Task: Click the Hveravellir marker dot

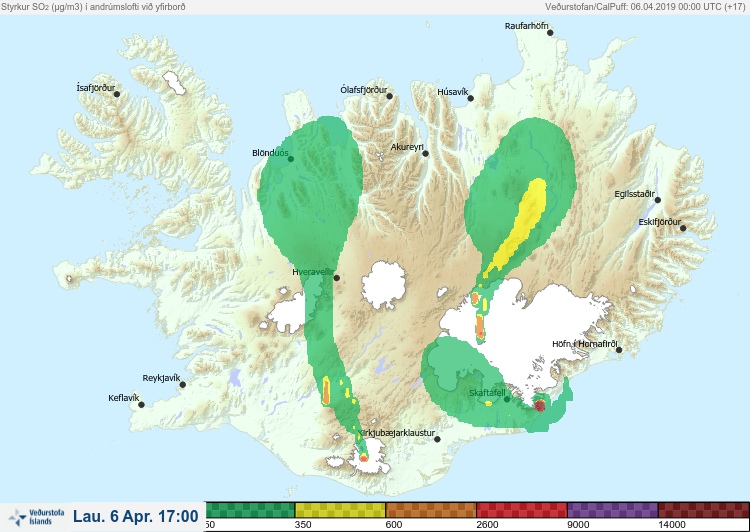Action: coord(337,278)
